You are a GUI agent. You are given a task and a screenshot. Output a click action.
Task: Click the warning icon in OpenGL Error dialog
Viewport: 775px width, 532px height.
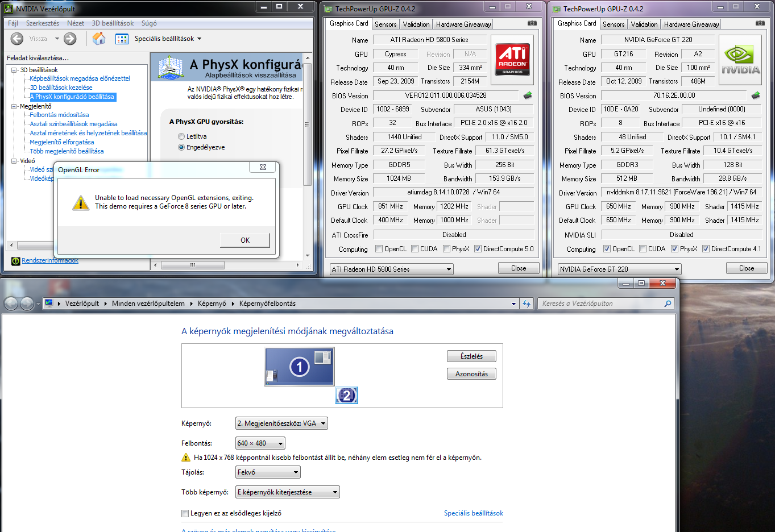click(x=81, y=202)
